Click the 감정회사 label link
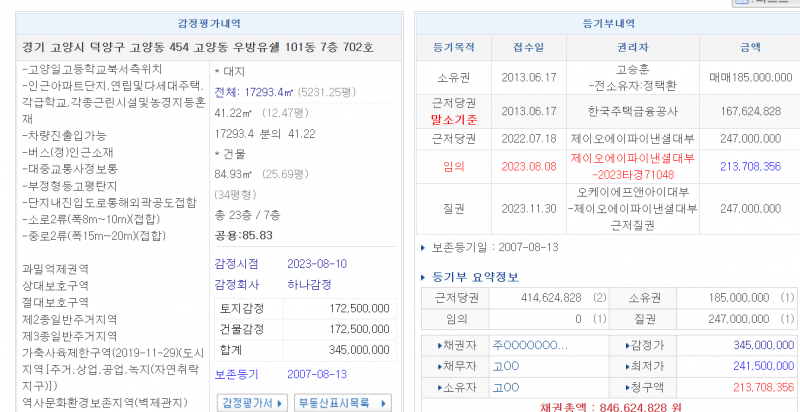Screen dimensions: 800x412 236,285
